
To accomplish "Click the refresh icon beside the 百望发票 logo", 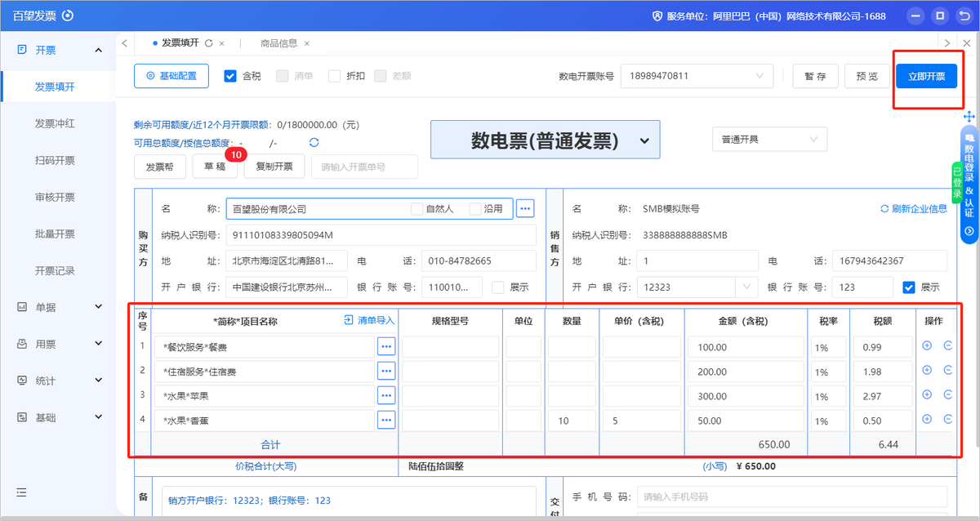I will (68, 16).
